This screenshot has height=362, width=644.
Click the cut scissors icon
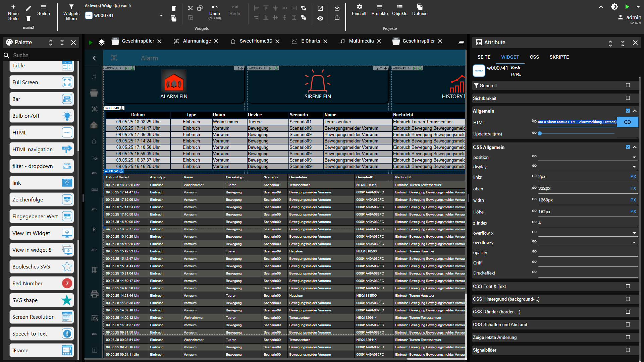point(190,8)
